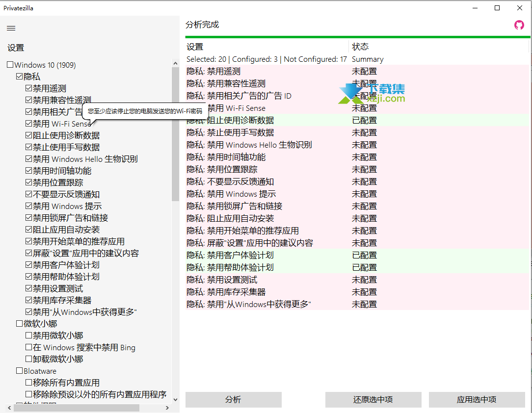532x413 pixels.
Task: Toggle the Windows 10 (1909) checkbox
Action: [10, 64]
